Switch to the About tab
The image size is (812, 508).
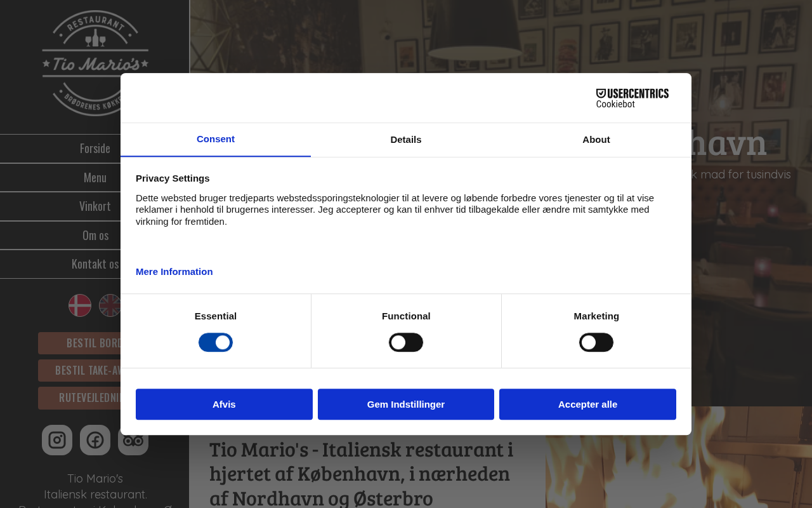pyautogui.click(x=596, y=140)
